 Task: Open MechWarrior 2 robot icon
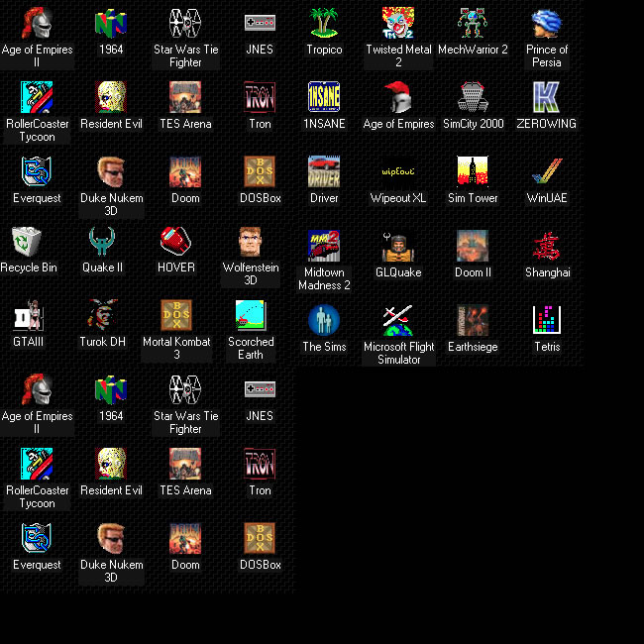(473, 23)
